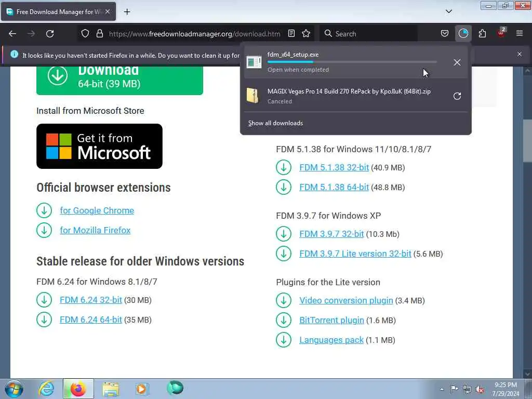Open Save to Pocket icon
This screenshot has width=532, height=399.
[445, 34]
